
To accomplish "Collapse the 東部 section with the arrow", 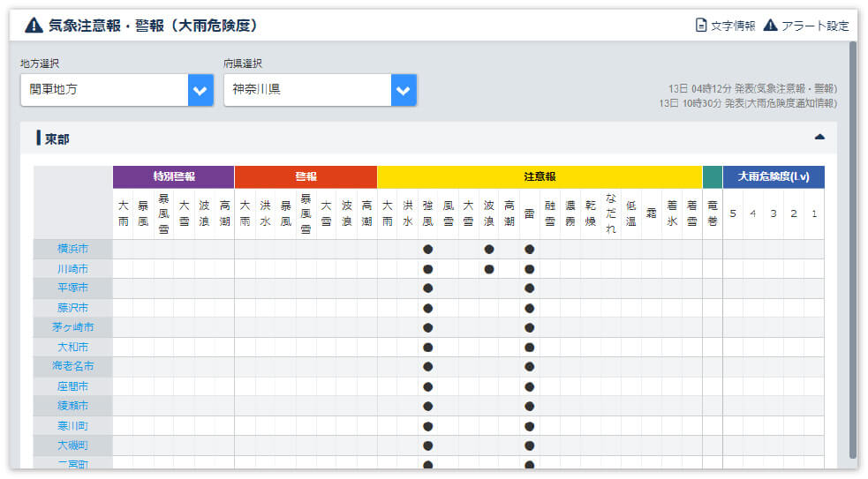I will click(x=819, y=137).
